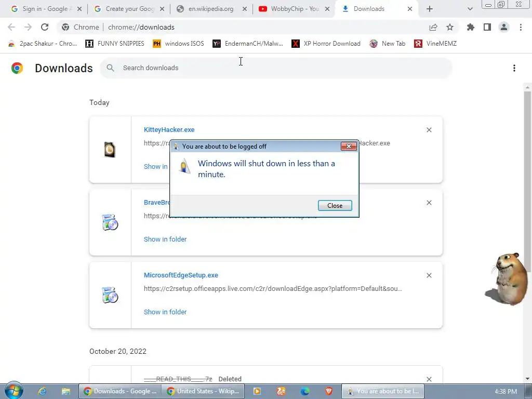Go forward using the forward arrow
532x399 pixels.
(x=28, y=27)
